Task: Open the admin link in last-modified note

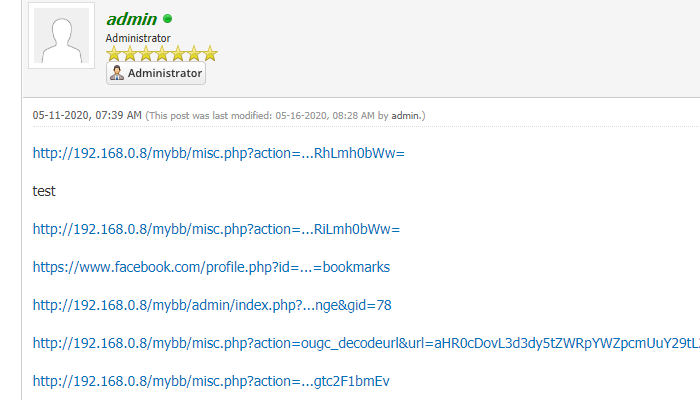Action: click(x=405, y=116)
